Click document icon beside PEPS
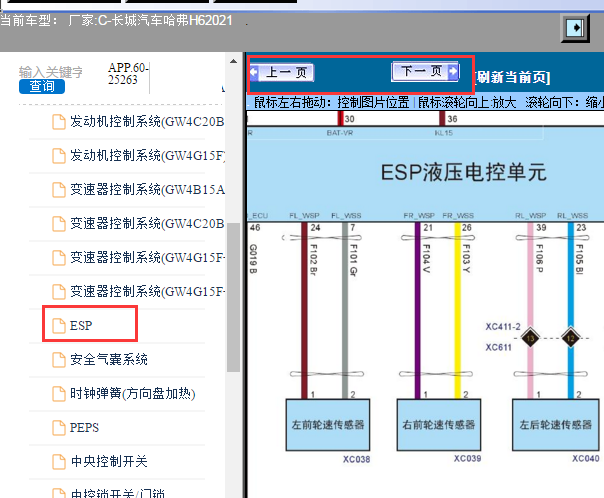Viewport: 604px width, 498px height. tap(59, 428)
